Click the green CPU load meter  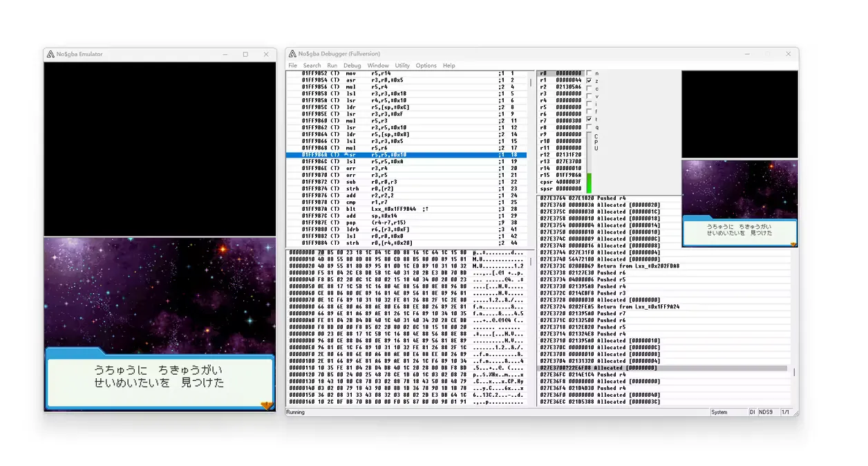tap(589, 183)
